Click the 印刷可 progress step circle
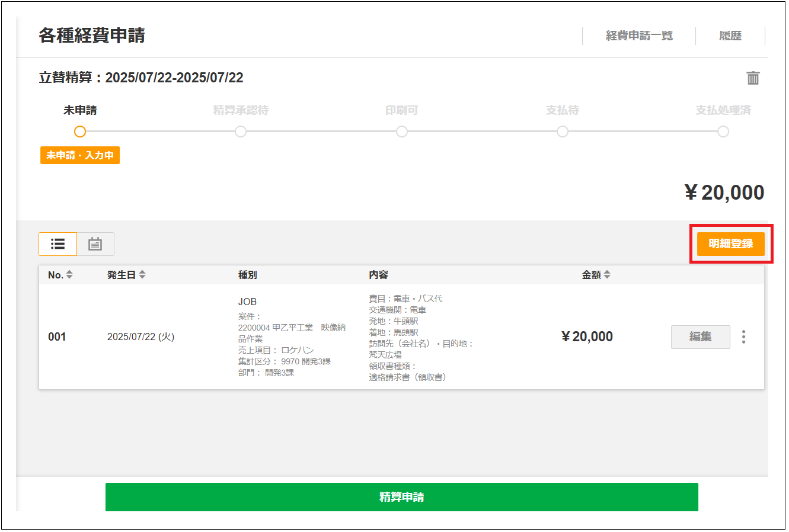The image size is (789, 532). point(402,132)
